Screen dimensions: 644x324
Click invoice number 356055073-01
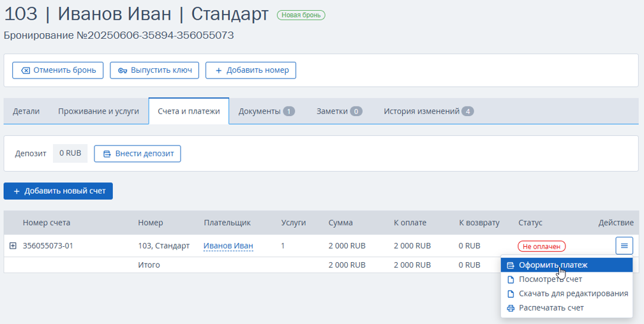[48, 246]
